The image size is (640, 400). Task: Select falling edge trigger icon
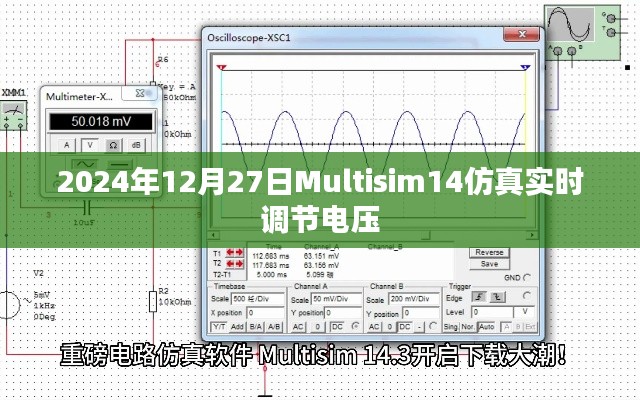coord(497,297)
